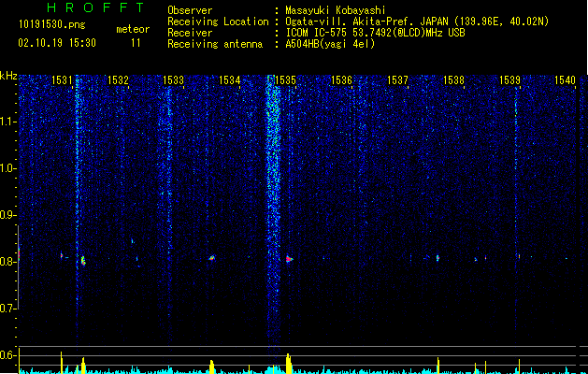Viewport: 588px width, 374px height.
Task: Click the meteor echo before 1538
Action: [x=437, y=258]
